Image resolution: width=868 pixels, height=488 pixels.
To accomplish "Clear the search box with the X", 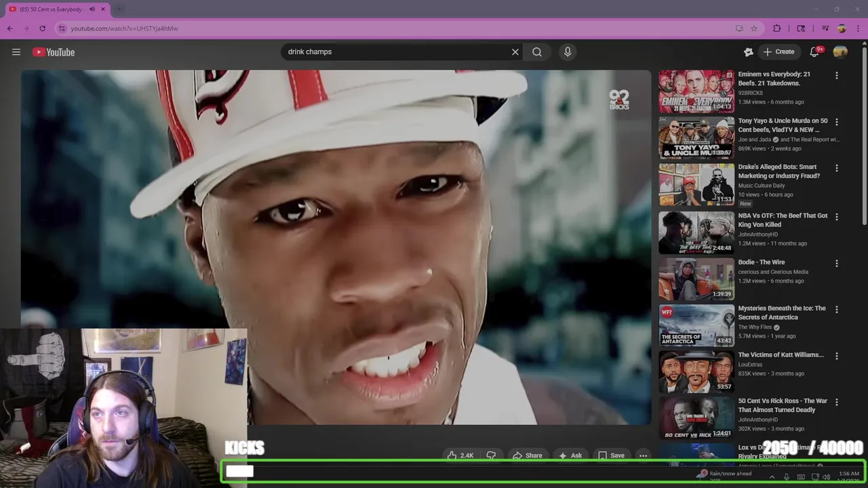I will 515,52.
